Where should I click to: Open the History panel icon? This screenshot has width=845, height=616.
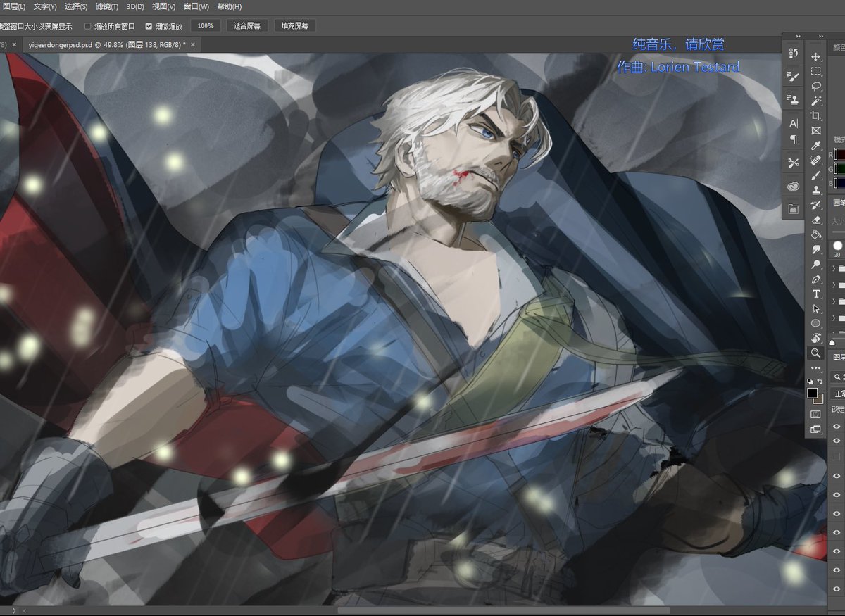(x=794, y=54)
